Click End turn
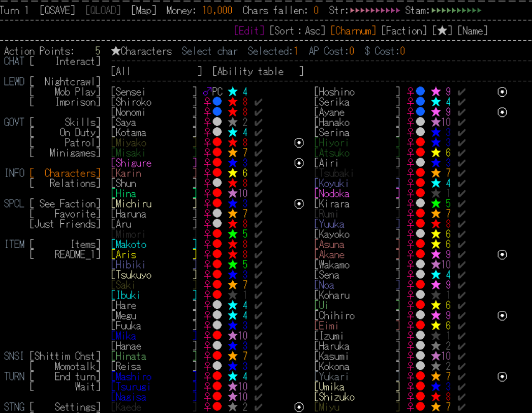 point(65,377)
